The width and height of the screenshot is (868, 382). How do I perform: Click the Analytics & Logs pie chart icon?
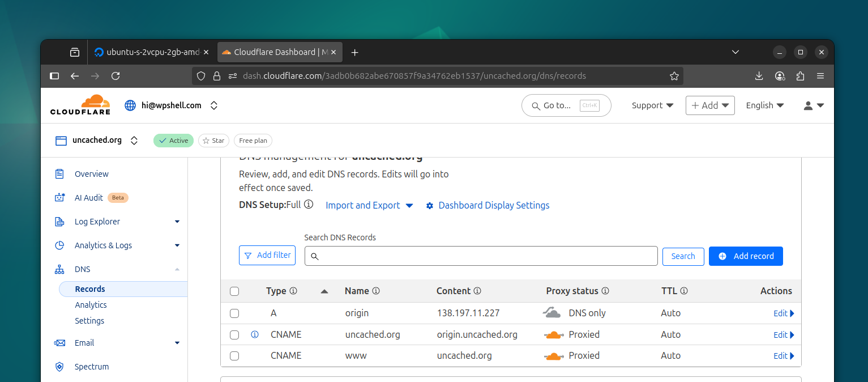point(59,245)
